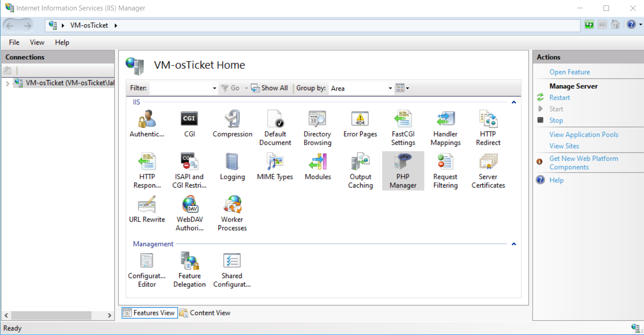The height and width of the screenshot is (335, 644).
Task: Open Directory Browsing feature
Action: coord(317,128)
